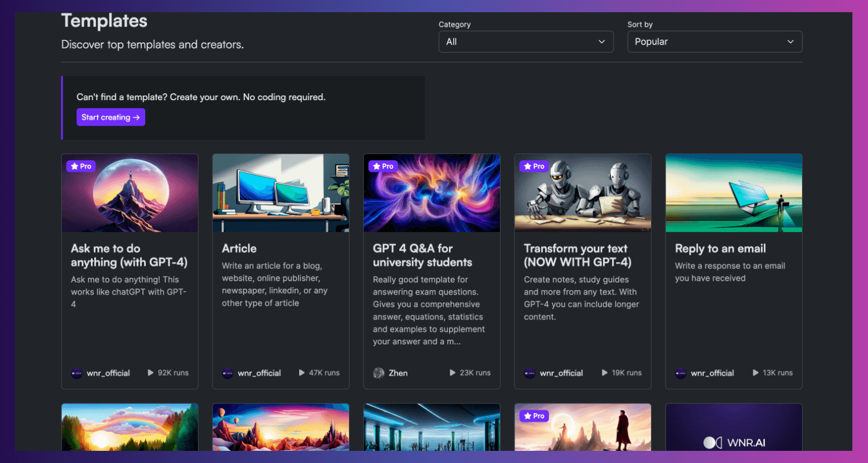Click the Category label above the dropdown
This screenshot has height=463, width=868.
tap(455, 24)
